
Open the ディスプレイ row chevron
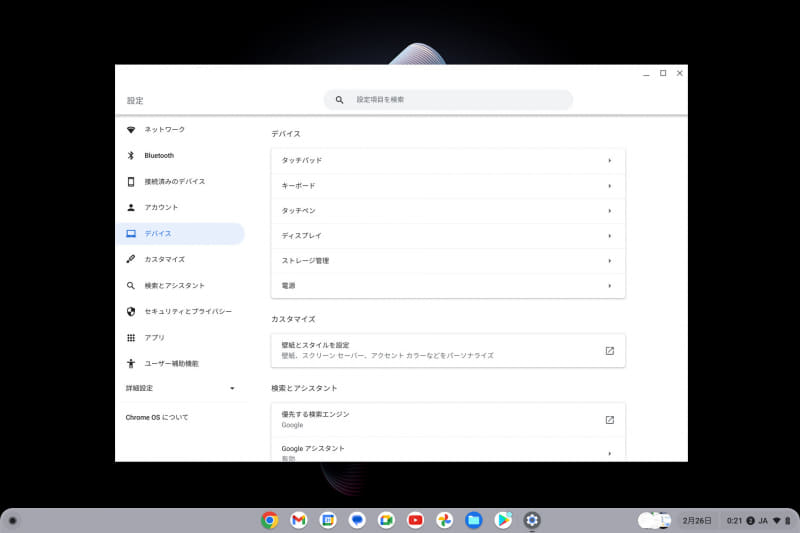(x=609, y=236)
